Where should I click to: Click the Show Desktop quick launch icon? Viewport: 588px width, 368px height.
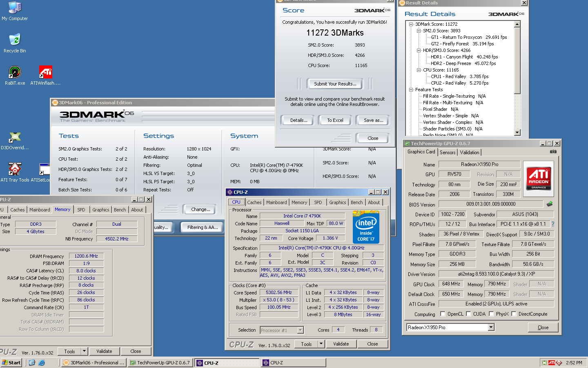pyautogui.click(x=32, y=363)
